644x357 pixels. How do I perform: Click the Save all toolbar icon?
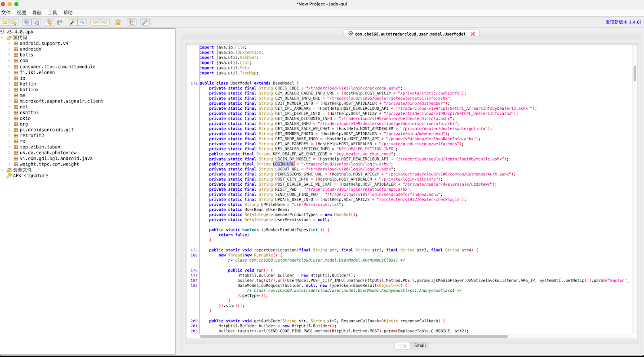tap(27, 22)
